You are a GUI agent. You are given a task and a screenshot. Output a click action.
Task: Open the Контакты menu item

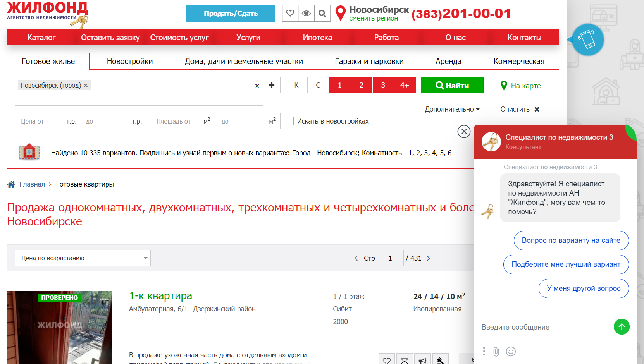point(524,38)
